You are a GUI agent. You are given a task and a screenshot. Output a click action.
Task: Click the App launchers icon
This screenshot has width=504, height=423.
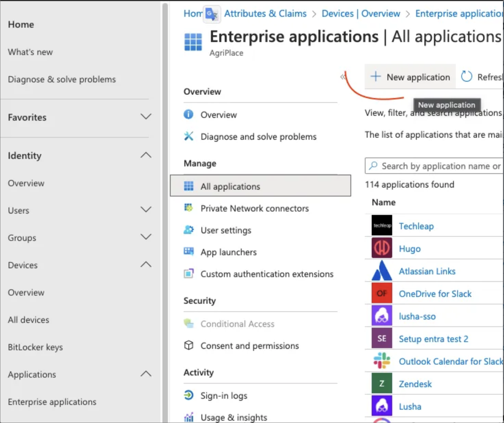[188, 251]
